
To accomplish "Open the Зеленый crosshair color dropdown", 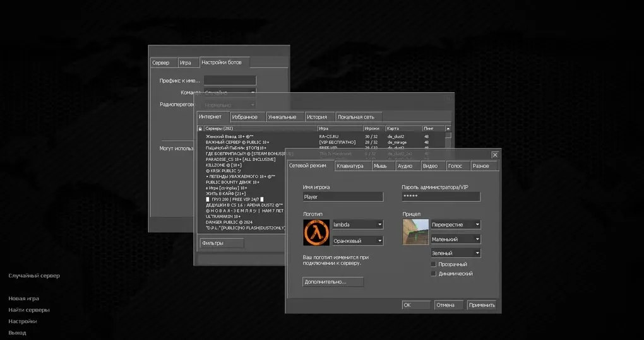I will pyautogui.click(x=455, y=254).
